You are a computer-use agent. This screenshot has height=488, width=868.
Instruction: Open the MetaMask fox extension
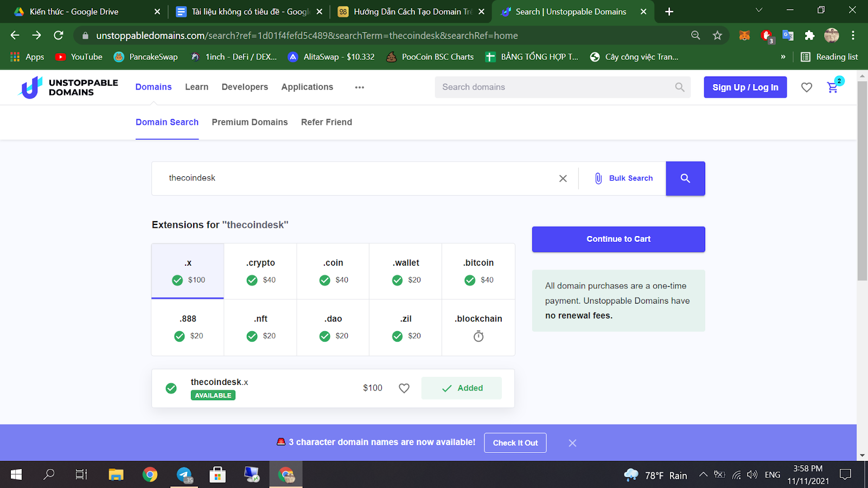pos(744,35)
